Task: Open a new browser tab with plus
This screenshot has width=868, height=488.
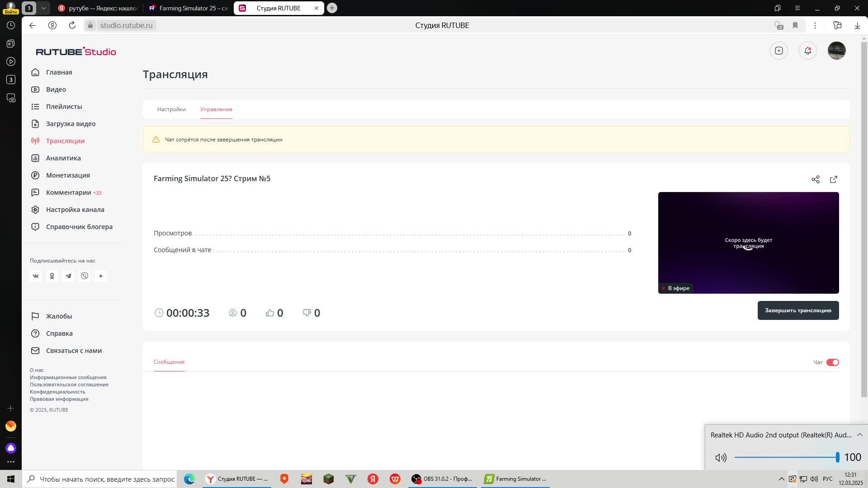Action: coord(332,8)
